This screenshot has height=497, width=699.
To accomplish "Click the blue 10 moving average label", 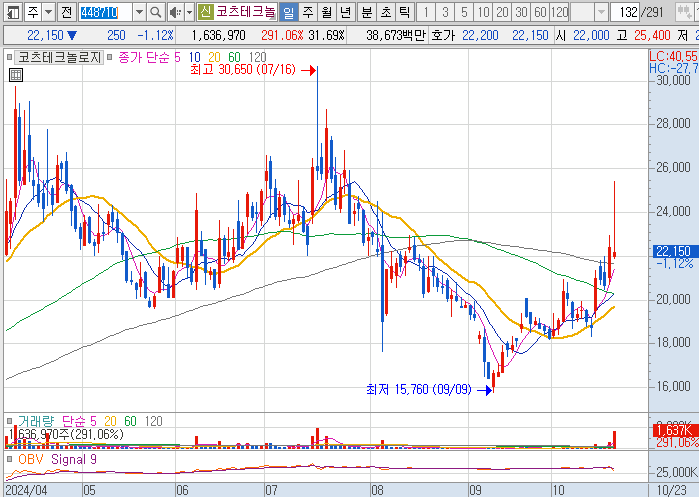I will point(194,58).
